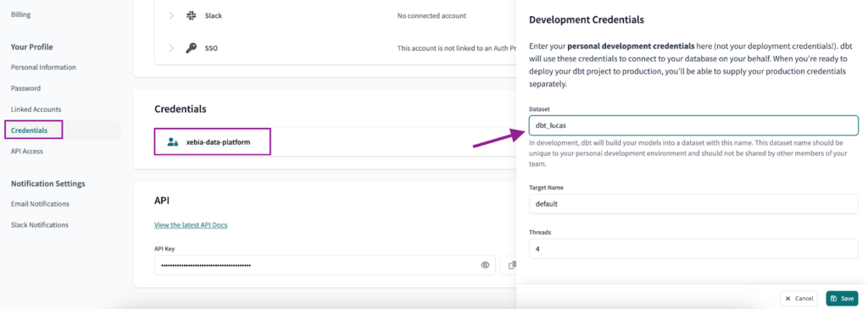Go to Personal Information settings

(x=43, y=68)
